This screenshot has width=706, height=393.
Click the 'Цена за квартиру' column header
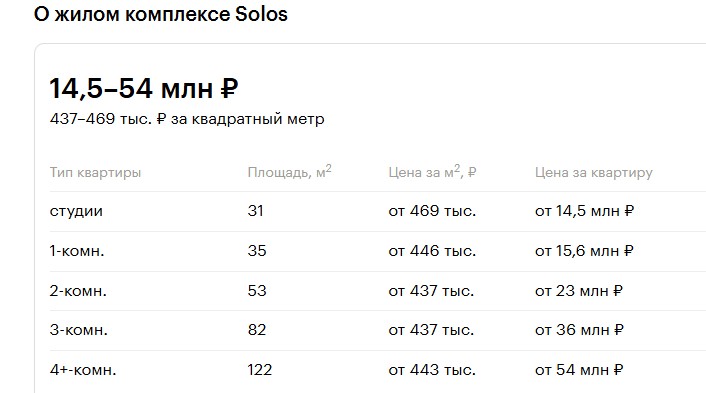coord(593,172)
